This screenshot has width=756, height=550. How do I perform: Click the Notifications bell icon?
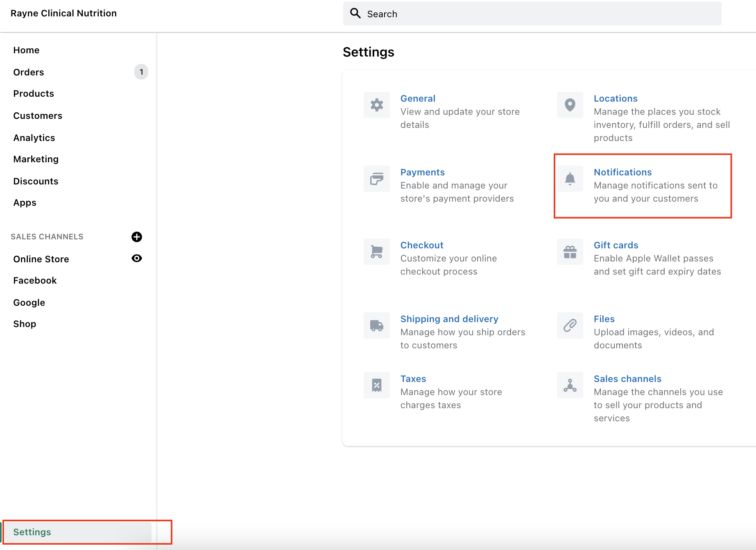pyautogui.click(x=570, y=179)
